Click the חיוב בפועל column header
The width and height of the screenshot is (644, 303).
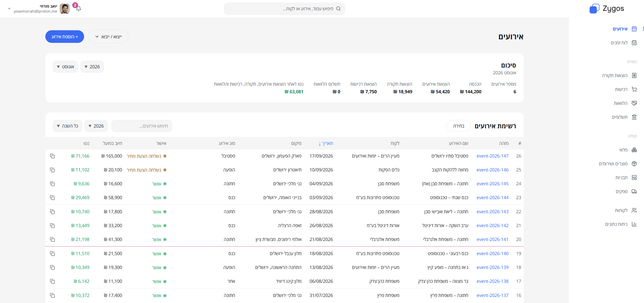(x=113, y=143)
